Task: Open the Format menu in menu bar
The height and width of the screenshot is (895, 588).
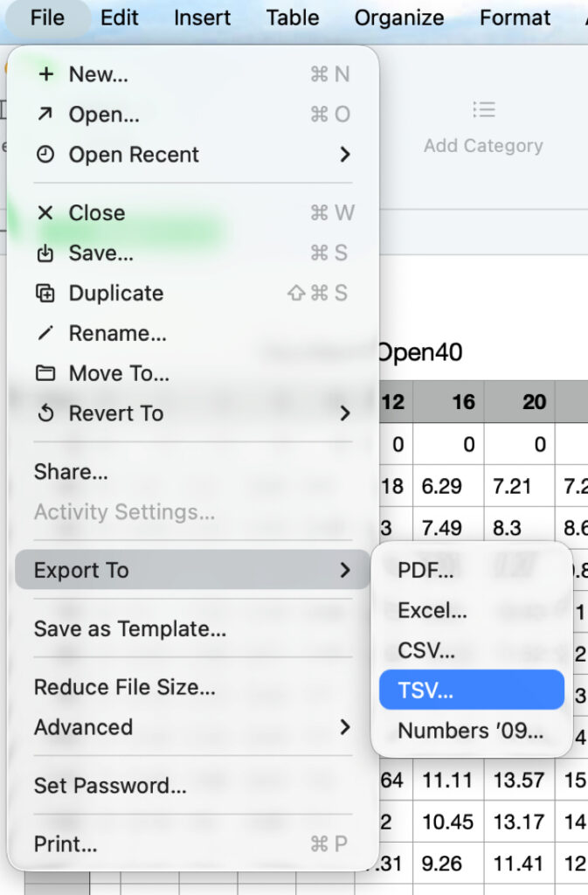Action: [515, 17]
